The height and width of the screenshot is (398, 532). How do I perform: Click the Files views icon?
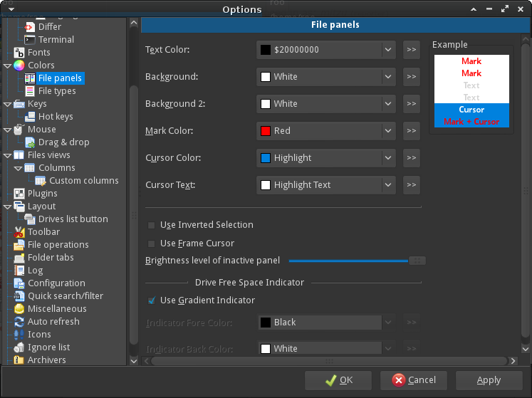click(19, 155)
